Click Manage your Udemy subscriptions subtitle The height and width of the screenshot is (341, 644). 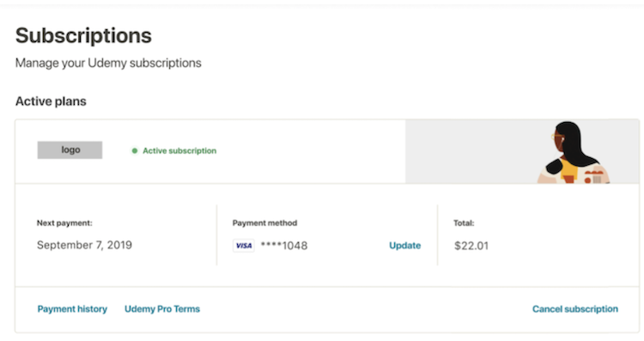(108, 63)
